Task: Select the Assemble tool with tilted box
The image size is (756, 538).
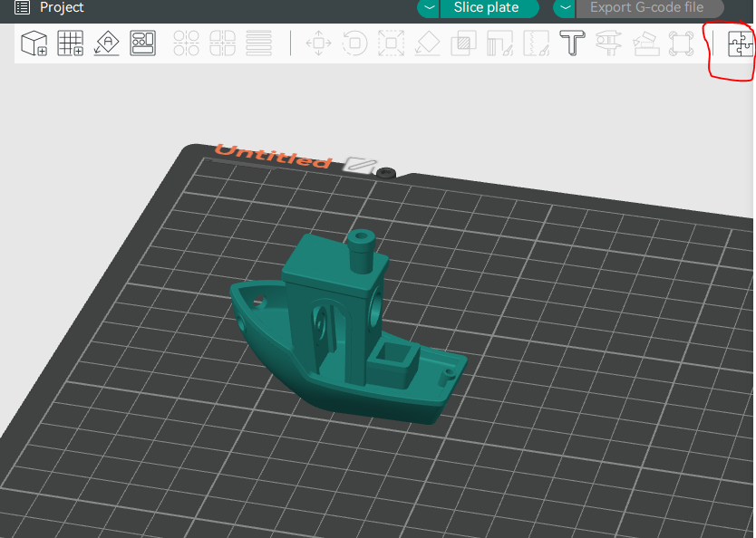Action: [x=645, y=43]
